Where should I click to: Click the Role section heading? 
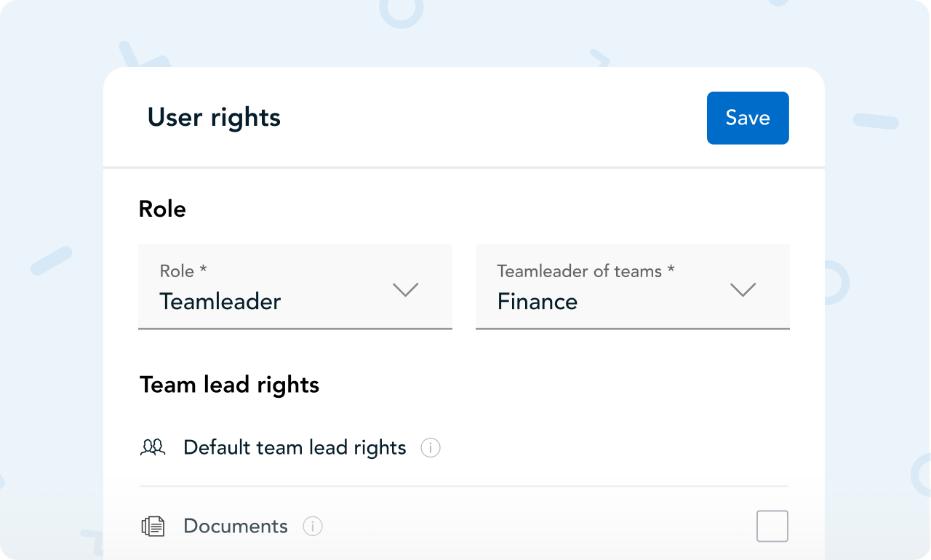coord(162,209)
